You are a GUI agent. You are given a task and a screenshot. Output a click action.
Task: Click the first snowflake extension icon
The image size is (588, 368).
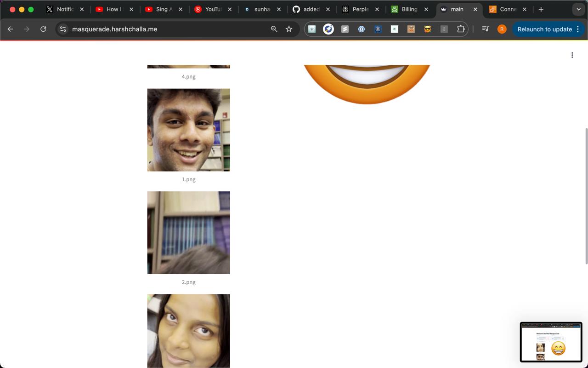tap(312, 29)
